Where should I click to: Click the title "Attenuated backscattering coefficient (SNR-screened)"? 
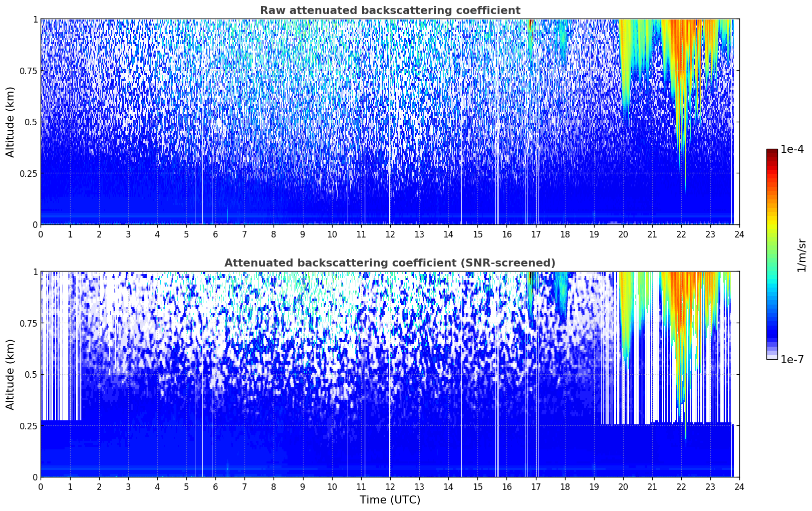[x=390, y=263]
